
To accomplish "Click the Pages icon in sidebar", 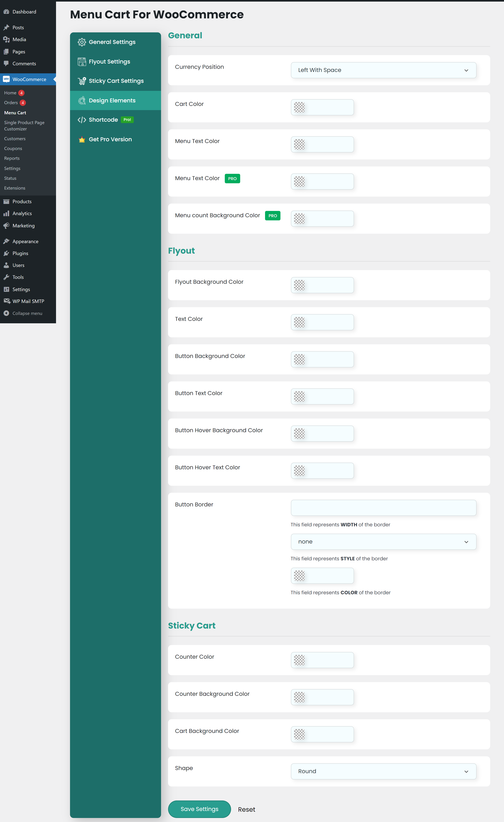I will coord(6,52).
